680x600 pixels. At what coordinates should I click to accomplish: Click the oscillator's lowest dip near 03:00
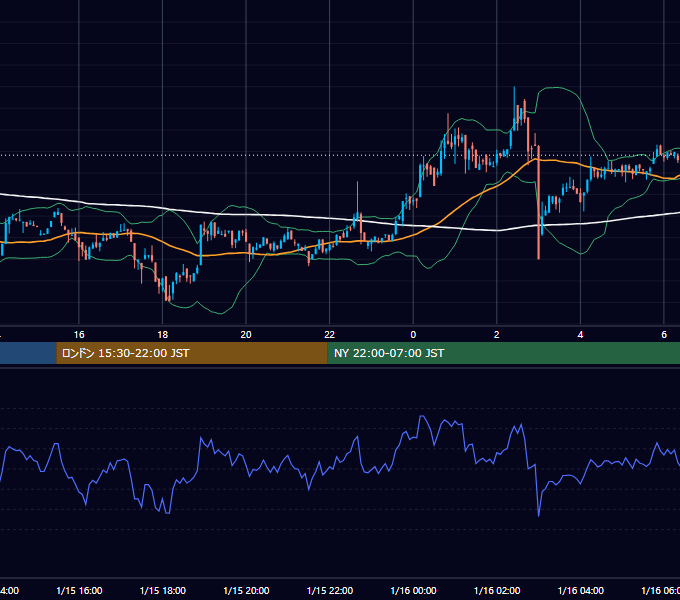pyautogui.click(x=539, y=515)
